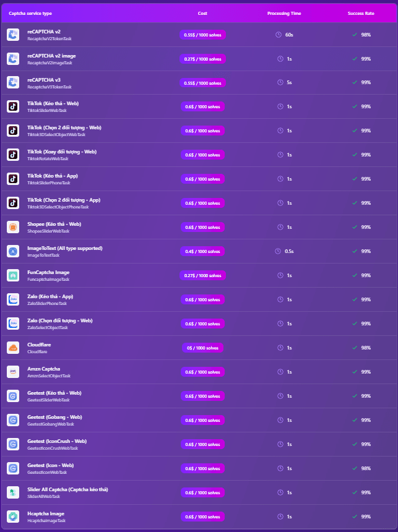
Task: Click the reCAPTCHA v2 0.55$ cost badge
Action: 202,35
